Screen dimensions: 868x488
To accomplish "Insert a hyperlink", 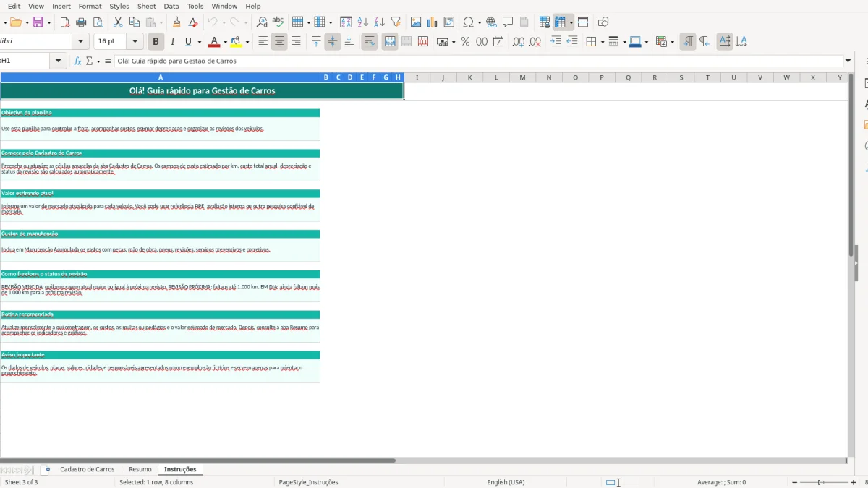I will [491, 22].
